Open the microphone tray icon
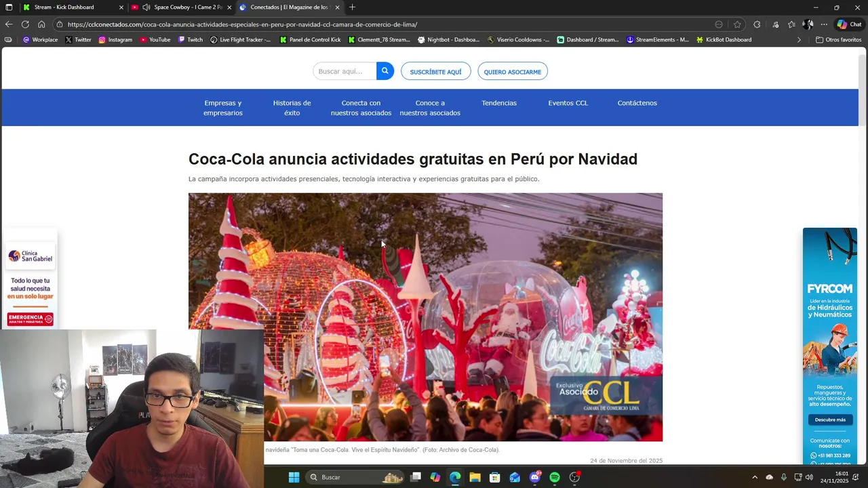The image size is (868, 488). coord(784,477)
